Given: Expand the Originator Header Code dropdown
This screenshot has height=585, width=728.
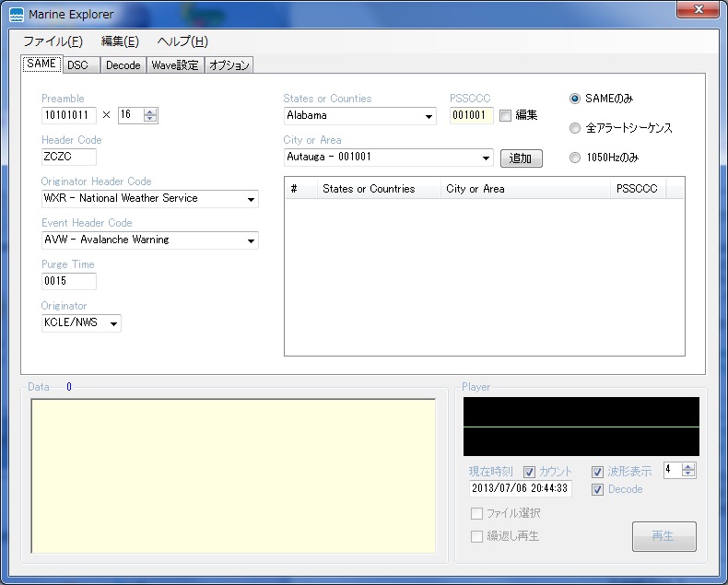Looking at the screenshot, I should tap(251, 199).
